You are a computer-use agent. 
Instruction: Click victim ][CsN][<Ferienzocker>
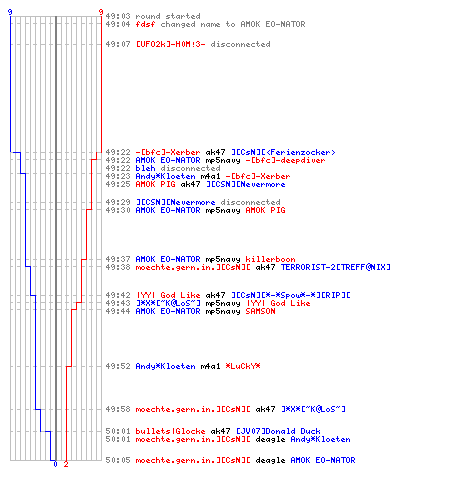283,152
